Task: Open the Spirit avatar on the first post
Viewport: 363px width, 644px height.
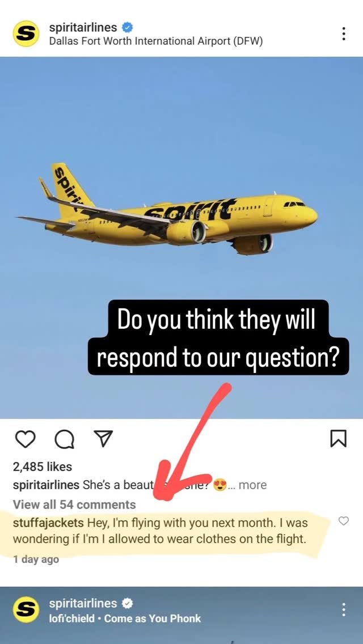Action: [26, 33]
